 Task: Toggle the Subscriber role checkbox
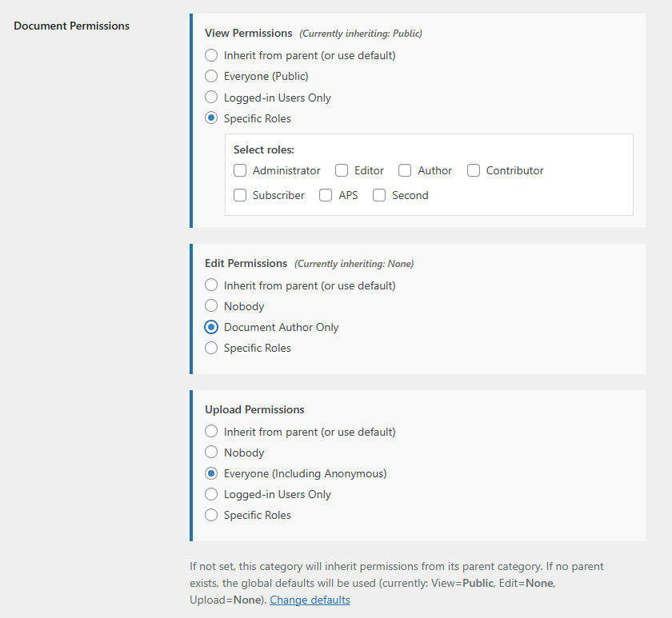tap(240, 195)
